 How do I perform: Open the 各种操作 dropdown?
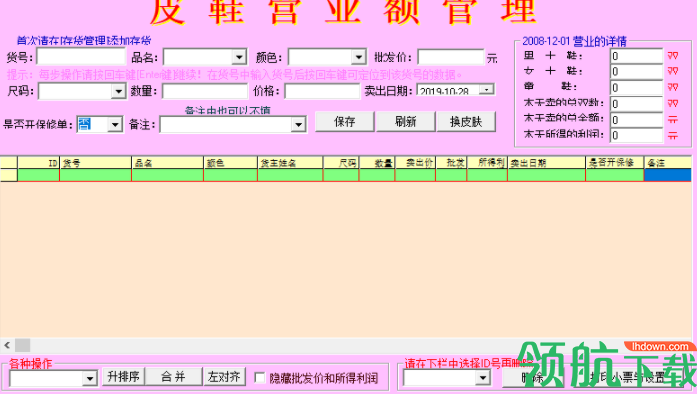(x=90, y=378)
